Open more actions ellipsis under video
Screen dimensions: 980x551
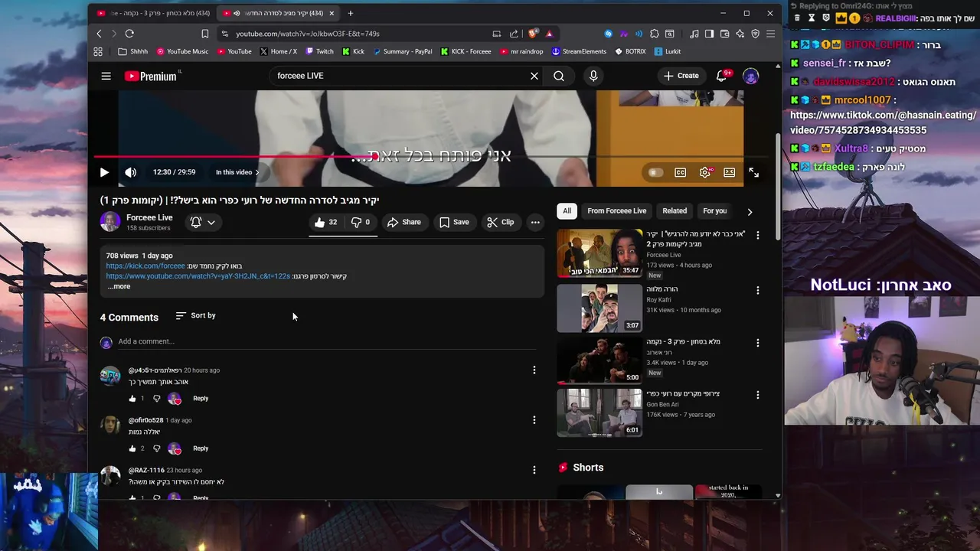pyautogui.click(x=535, y=222)
